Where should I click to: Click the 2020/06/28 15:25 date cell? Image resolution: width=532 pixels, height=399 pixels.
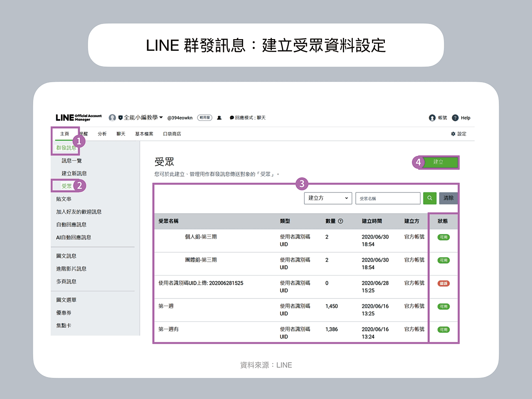[x=375, y=287]
